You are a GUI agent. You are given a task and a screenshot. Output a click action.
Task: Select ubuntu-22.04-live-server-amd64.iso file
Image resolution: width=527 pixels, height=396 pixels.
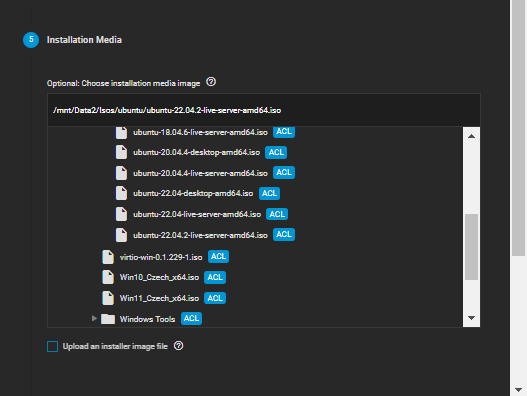pyautogui.click(x=197, y=214)
